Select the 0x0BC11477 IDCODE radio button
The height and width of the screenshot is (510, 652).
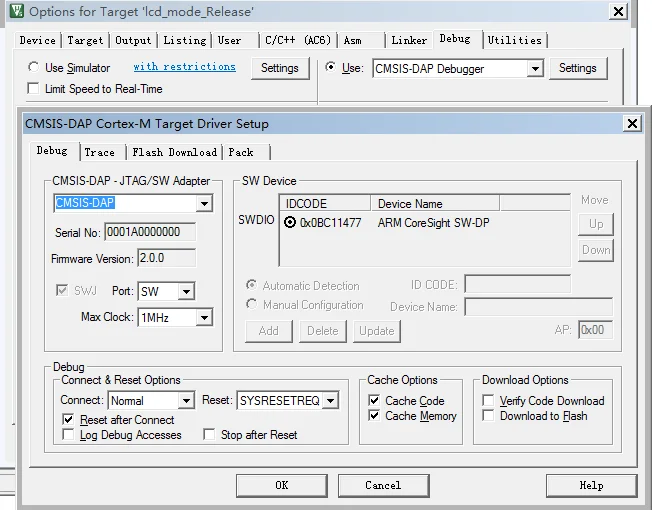[x=290, y=222]
